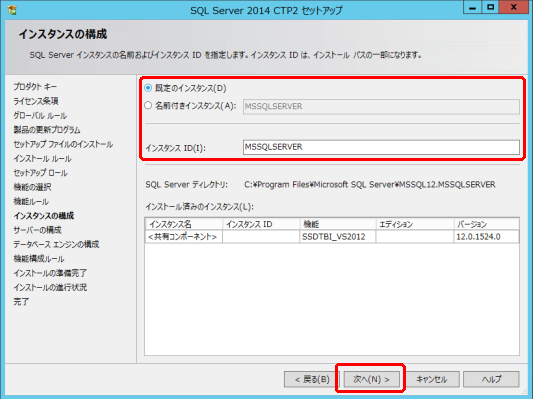Click the < 戻る(B) button

(312, 379)
